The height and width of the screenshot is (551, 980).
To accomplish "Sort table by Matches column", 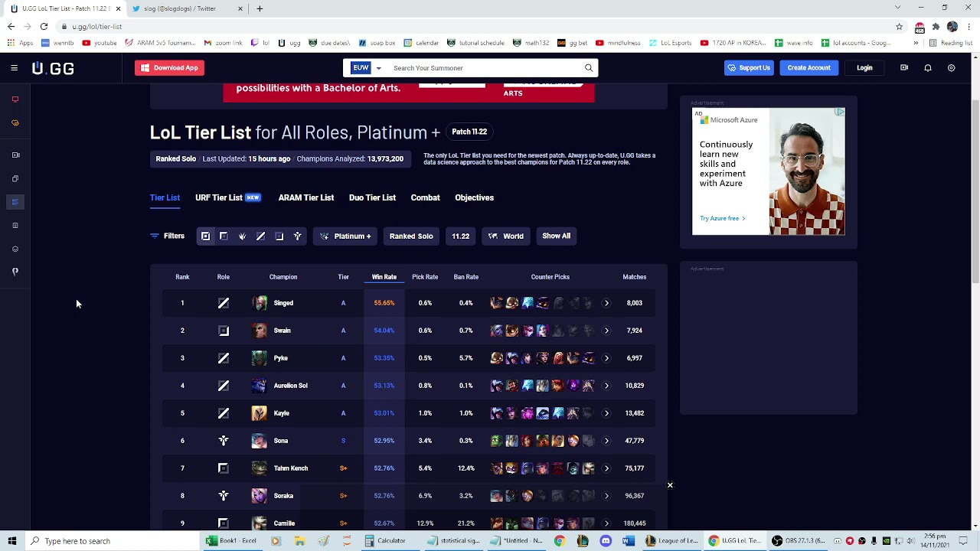I will point(634,277).
